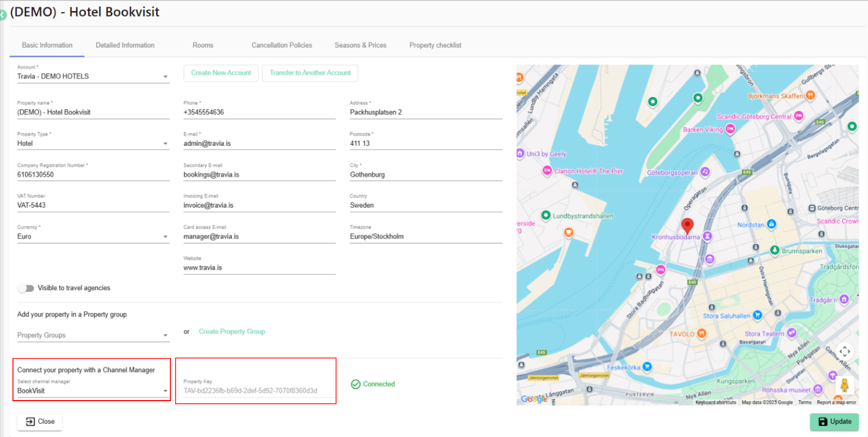Click the Card access E-mail field

click(x=259, y=237)
